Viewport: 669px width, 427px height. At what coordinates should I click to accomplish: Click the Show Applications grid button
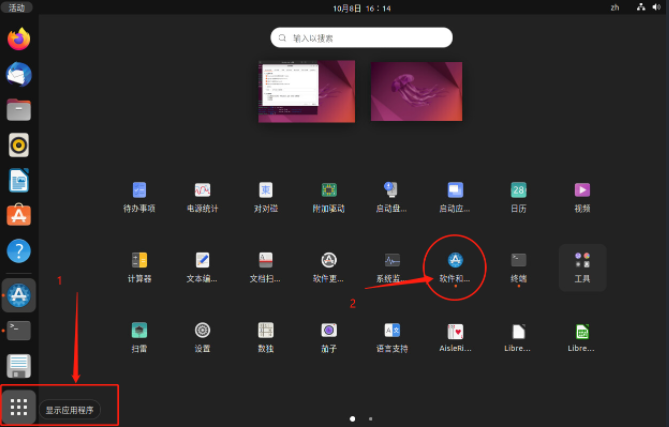point(19,407)
